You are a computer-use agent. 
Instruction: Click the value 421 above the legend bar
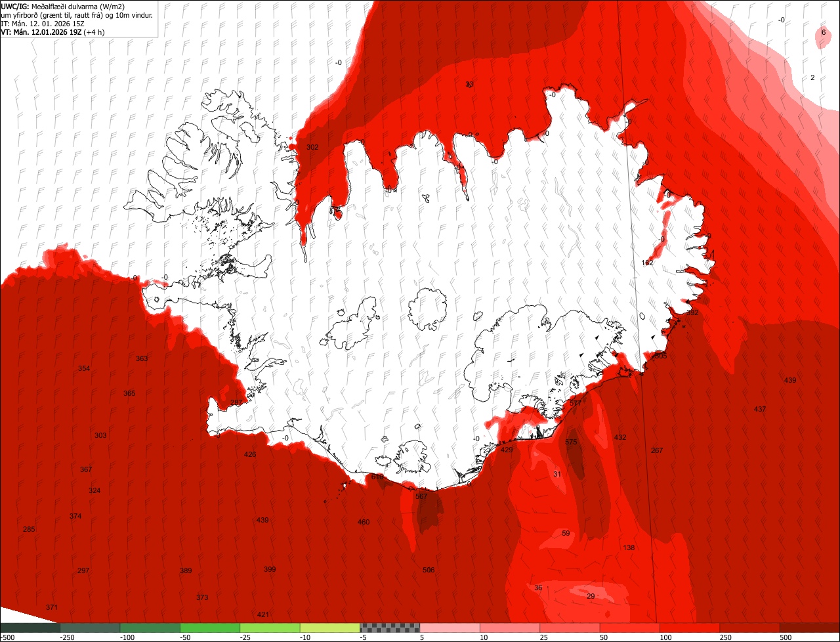[x=263, y=614]
